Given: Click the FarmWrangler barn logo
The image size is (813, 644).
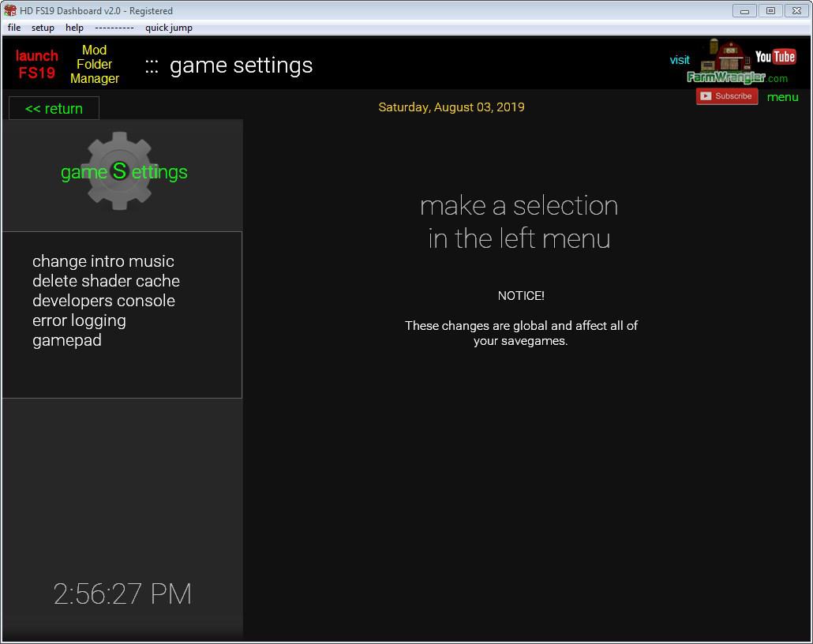Looking at the screenshot, I should 728,62.
